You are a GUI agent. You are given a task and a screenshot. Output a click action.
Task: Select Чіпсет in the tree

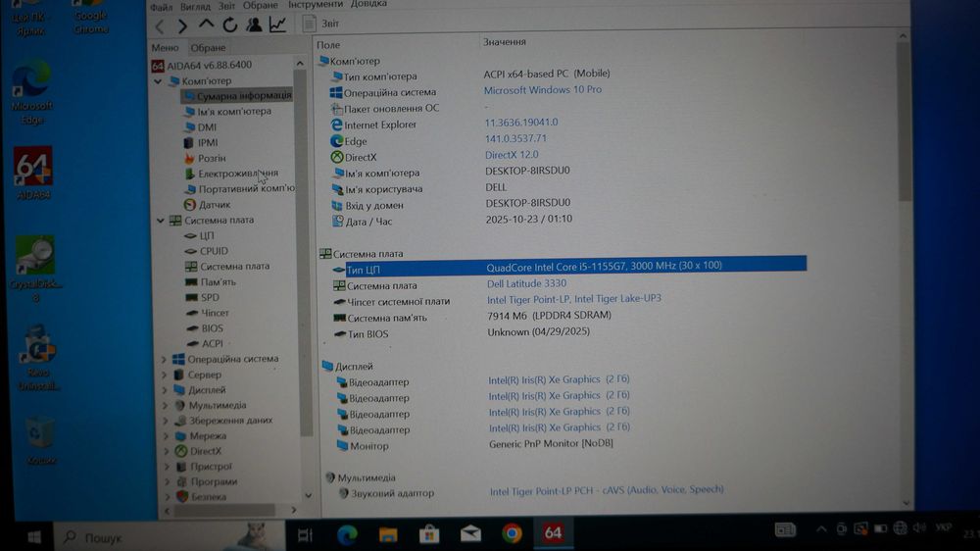208,313
